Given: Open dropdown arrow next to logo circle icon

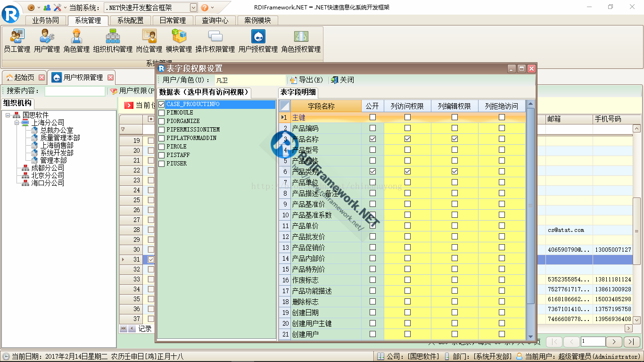Looking at the screenshot, I should pyautogui.click(x=39, y=8).
